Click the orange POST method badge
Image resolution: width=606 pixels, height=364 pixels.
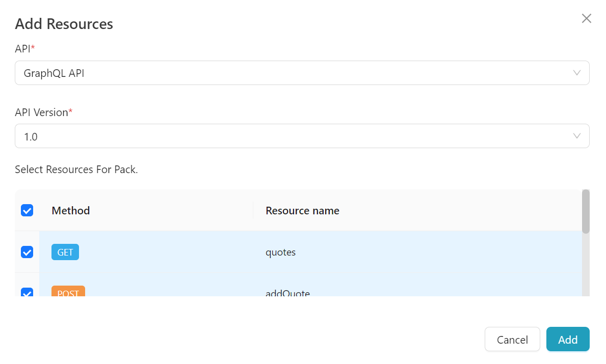[68, 292]
